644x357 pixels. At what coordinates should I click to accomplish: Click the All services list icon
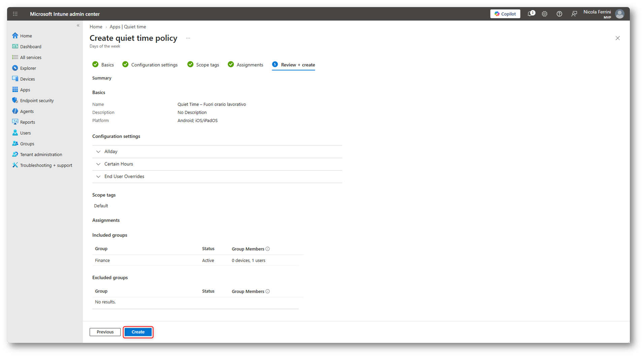[x=15, y=57]
